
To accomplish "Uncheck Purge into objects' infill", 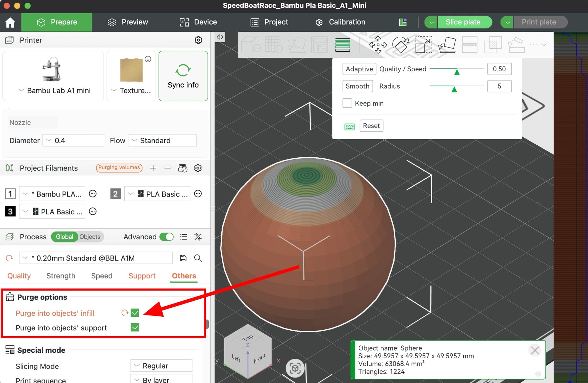I will click(x=135, y=313).
